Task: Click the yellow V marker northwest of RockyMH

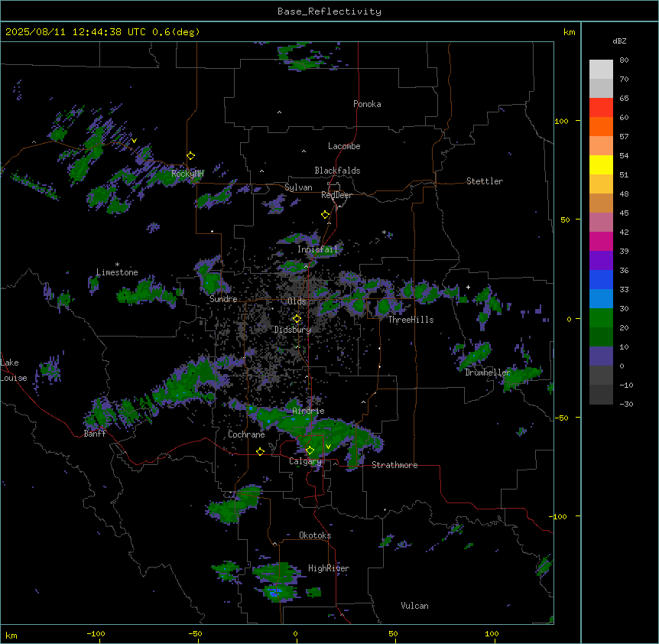Action: coord(134,141)
